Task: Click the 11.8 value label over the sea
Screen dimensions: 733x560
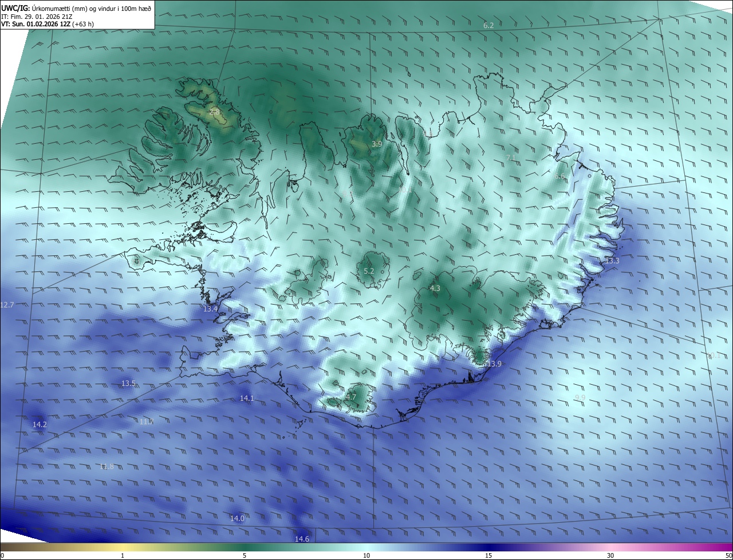Action: (107, 466)
